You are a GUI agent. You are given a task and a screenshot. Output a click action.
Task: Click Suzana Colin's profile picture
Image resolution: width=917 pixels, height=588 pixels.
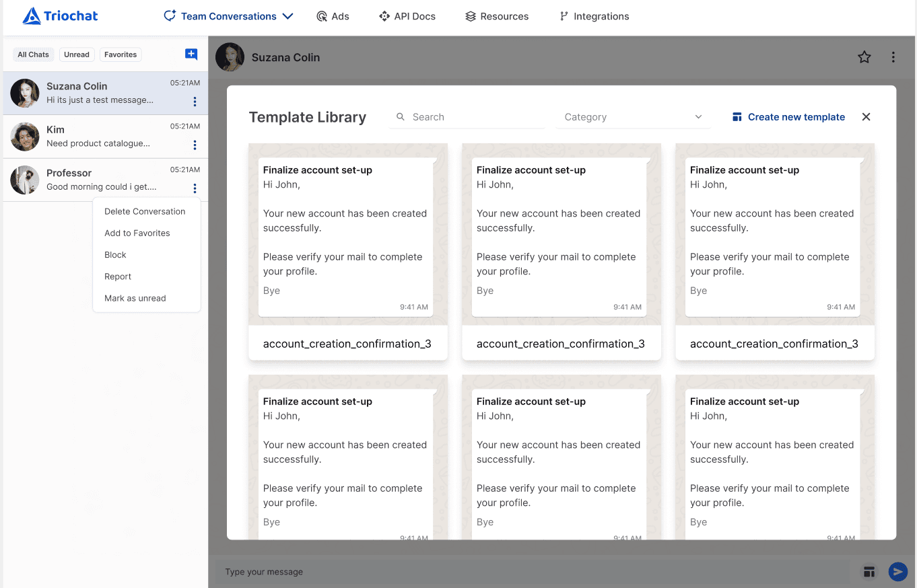click(230, 57)
